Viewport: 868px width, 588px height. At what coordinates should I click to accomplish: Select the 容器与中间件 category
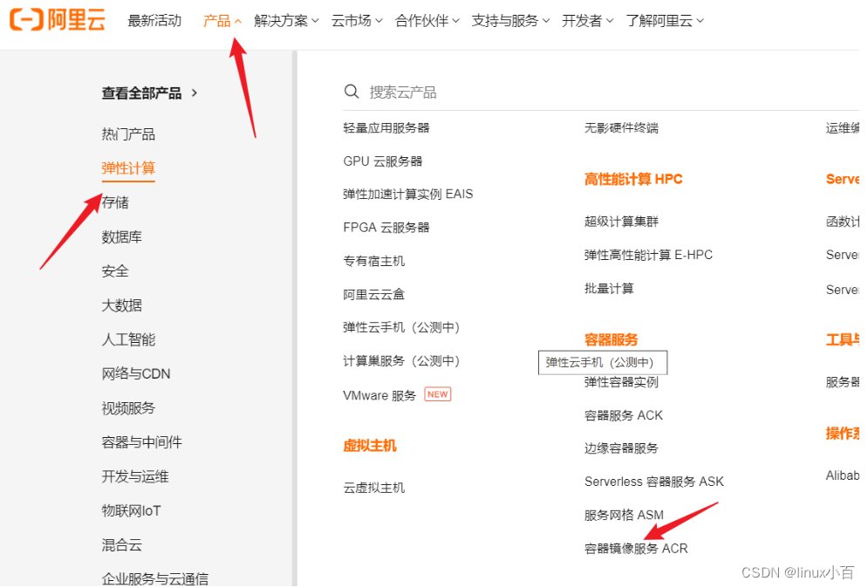coord(141,441)
